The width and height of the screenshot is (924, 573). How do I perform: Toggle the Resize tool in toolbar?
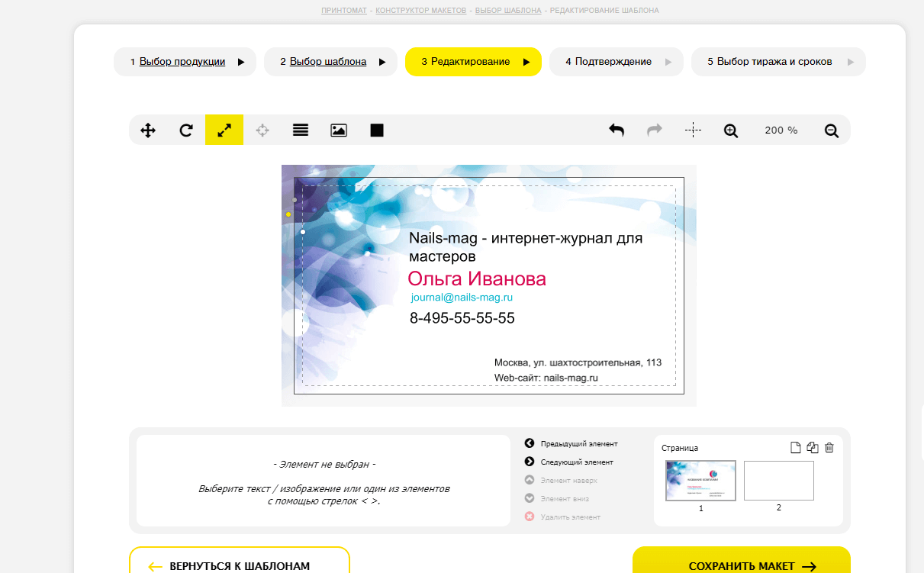[224, 130]
